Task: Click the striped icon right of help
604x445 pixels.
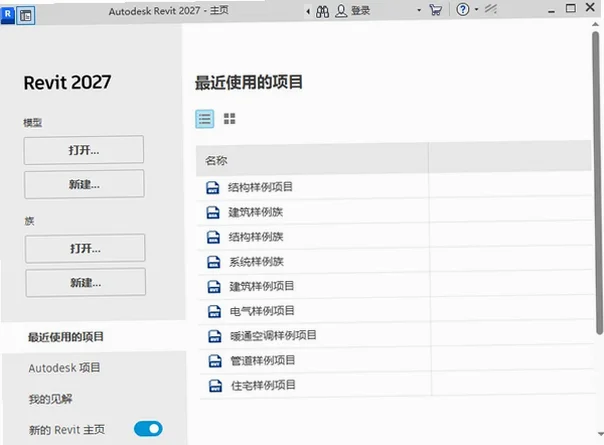Action: point(490,8)
